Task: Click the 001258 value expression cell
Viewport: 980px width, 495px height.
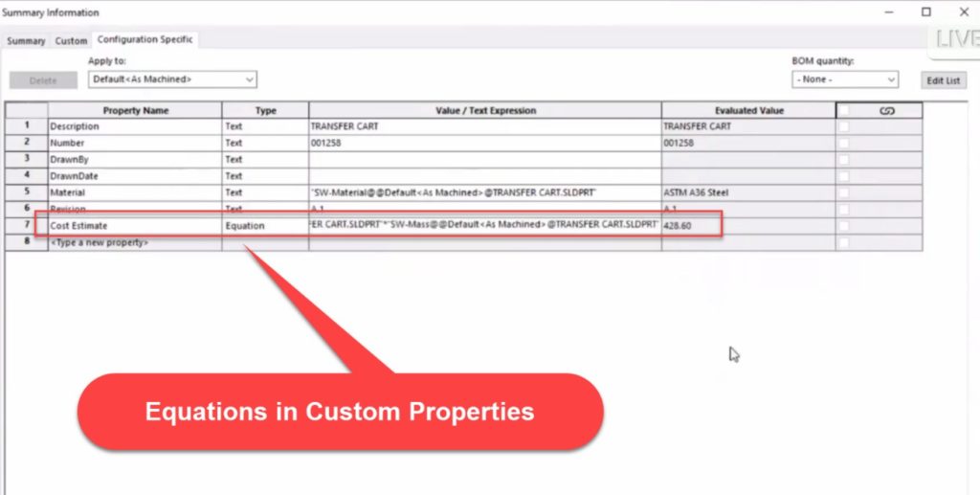Action: [485, 143]
